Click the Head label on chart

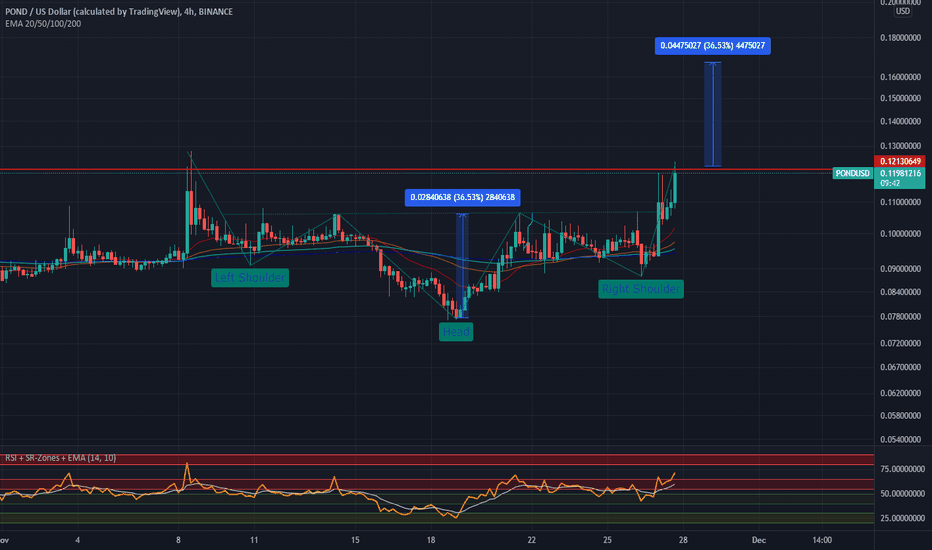456,332
